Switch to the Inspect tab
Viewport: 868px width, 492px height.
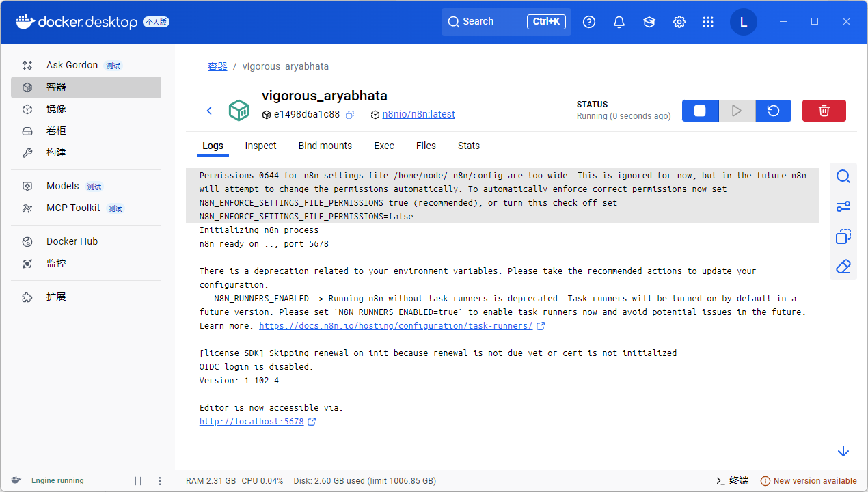pyautogui.click(x=260, y=146)
